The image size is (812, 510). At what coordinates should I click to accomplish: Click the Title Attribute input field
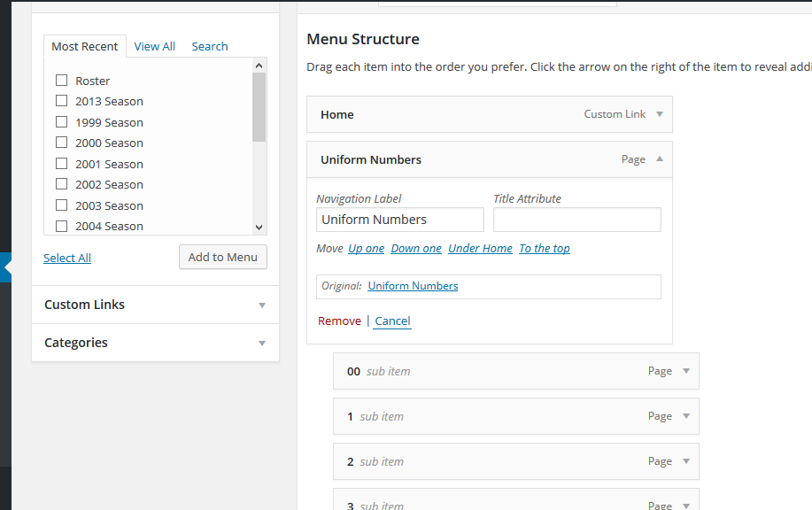(576, 220)
